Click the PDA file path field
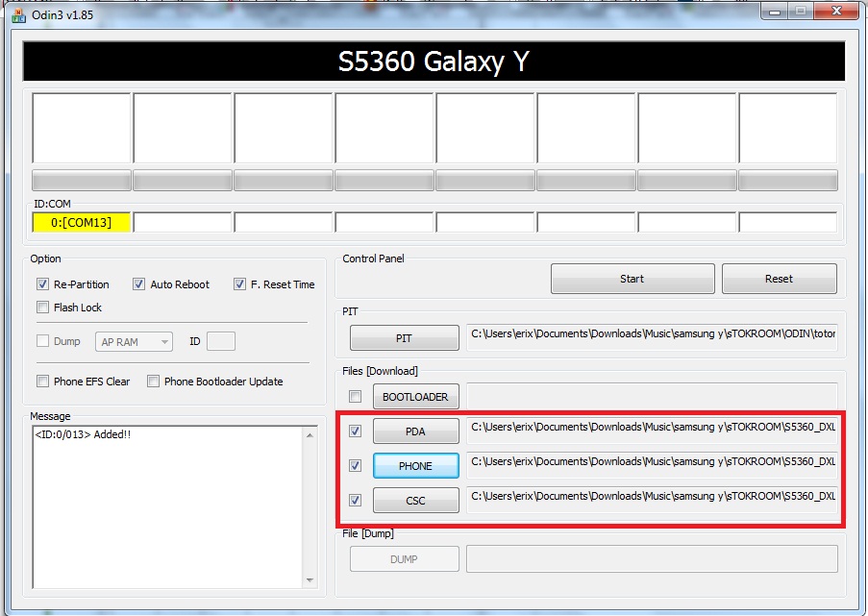Screen dimensions: 868x616 point(652,431)
